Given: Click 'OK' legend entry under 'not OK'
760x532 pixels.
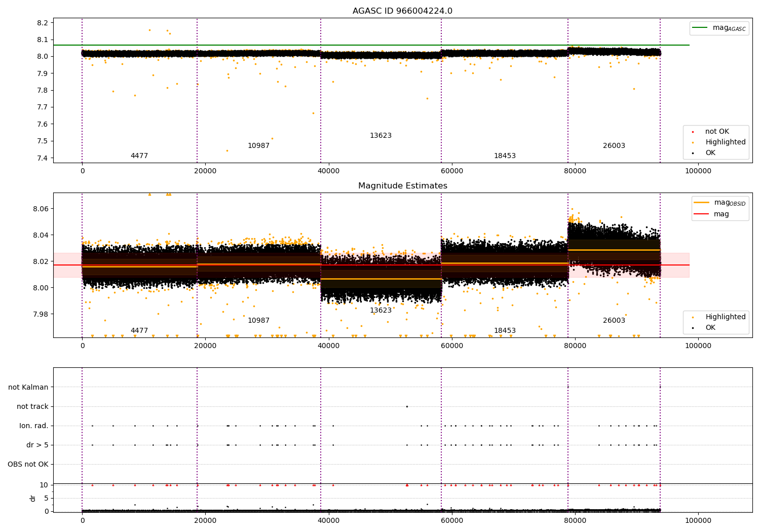Looking at the screenshot, I should point(710,153).
